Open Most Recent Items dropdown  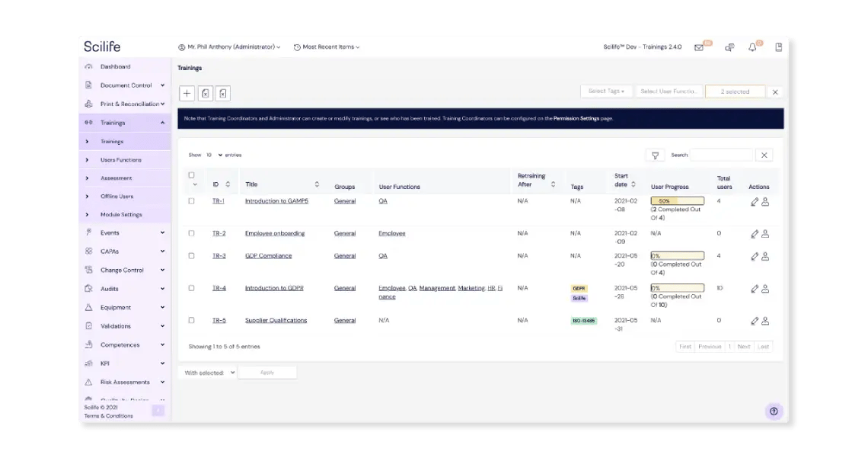coord(327,47)
